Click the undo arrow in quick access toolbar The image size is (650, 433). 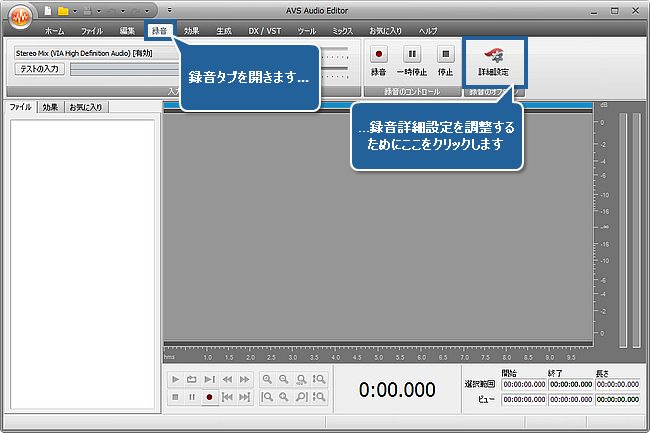[111, 11]
